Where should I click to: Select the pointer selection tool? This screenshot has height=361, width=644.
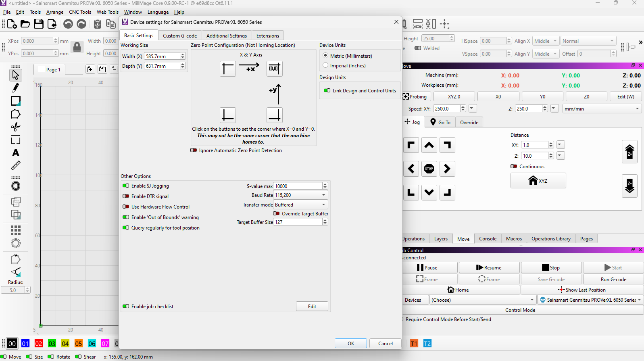pos(16,75)
